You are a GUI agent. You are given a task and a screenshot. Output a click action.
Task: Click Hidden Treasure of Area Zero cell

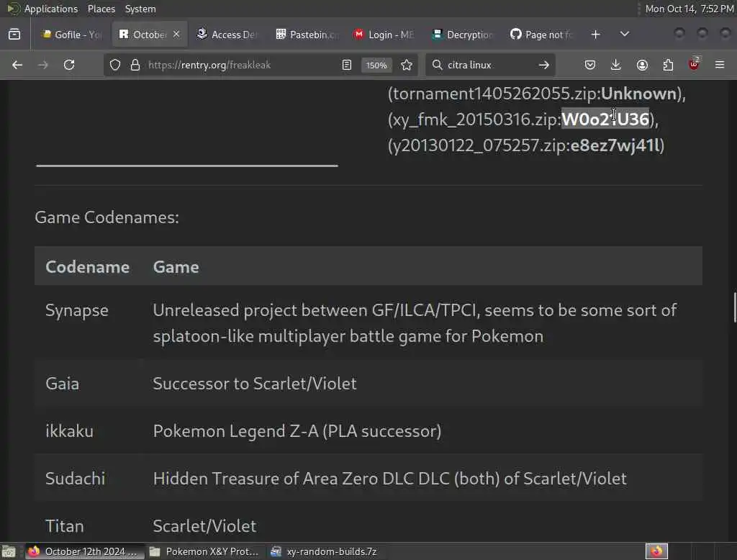[389, 479]
